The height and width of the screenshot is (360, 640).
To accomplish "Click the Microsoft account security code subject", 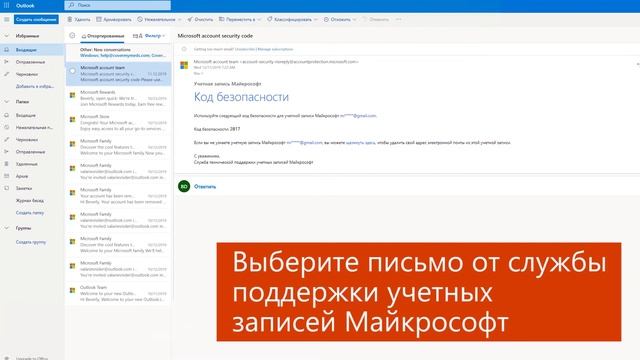I will [215, 36].
